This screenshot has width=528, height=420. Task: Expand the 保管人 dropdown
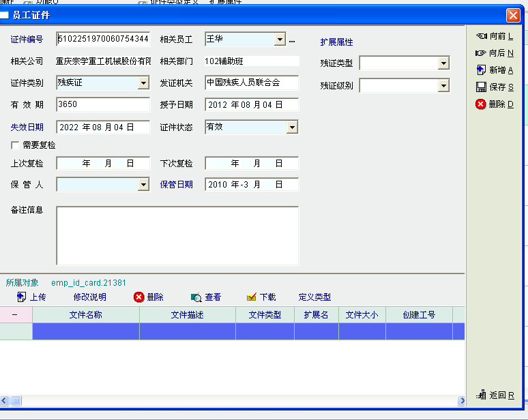143,185
